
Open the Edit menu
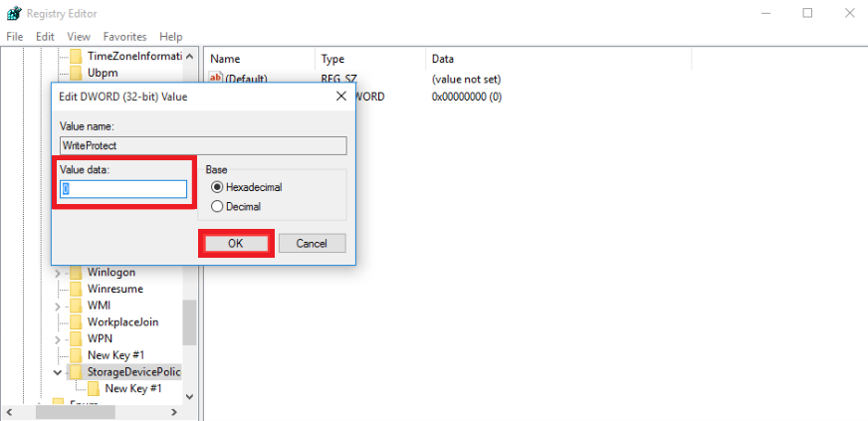[45, 37]
